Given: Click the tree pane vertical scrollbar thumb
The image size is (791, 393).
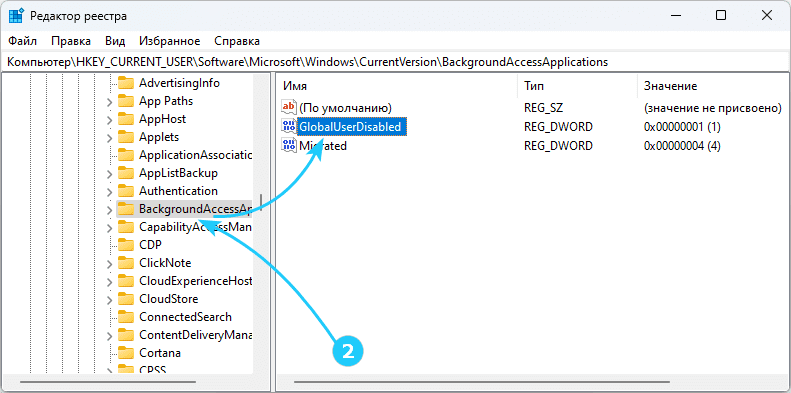Looking at the screenshot, I should coord(261,203).
